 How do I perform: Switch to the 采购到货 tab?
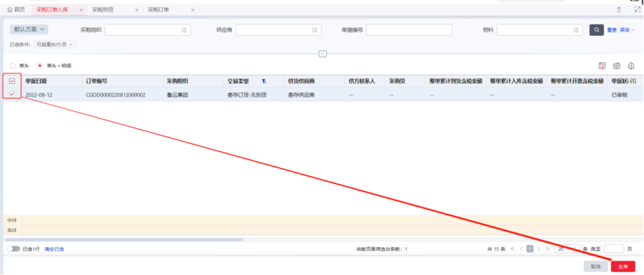[x=102, y=10]
